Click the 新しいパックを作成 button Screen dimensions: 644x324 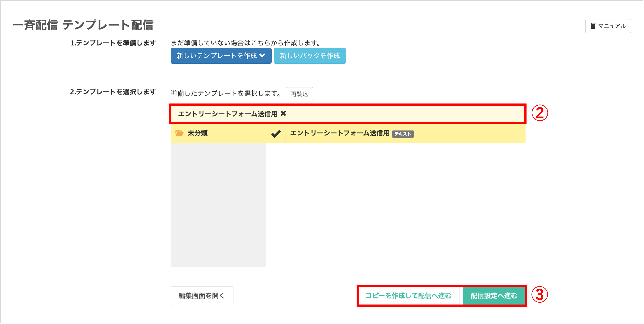click(x=310, y=56)
